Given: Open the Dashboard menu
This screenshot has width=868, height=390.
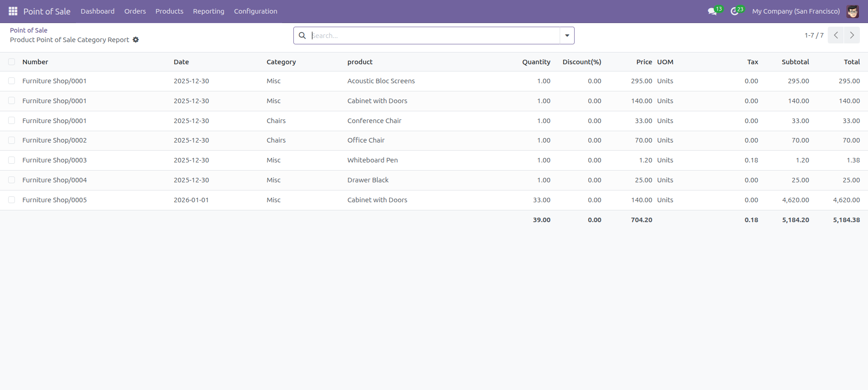Looking at the screenshot, I should coord(98,11).
